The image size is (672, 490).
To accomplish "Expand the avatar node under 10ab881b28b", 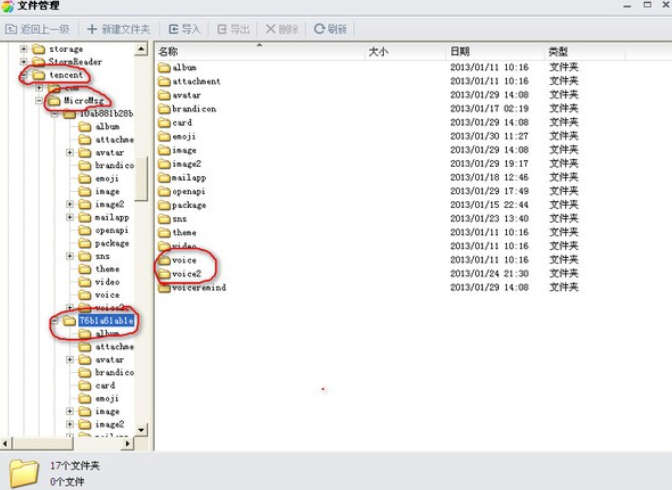I will 70,153.
